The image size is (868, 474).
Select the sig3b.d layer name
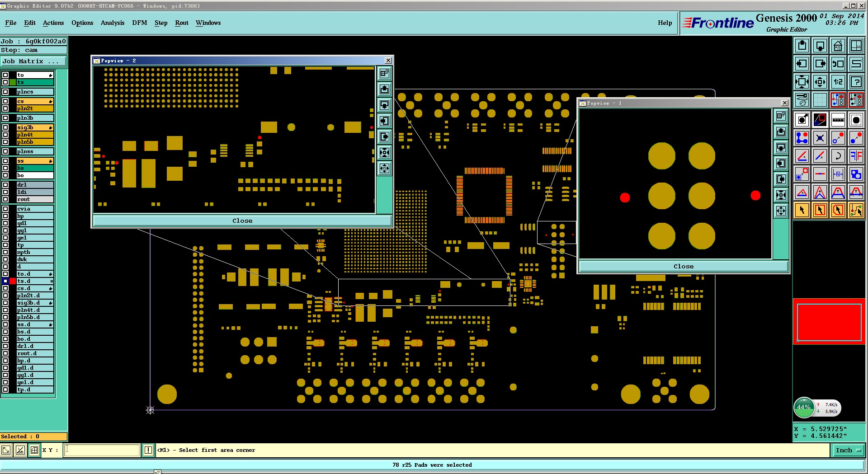click(35, 303)
